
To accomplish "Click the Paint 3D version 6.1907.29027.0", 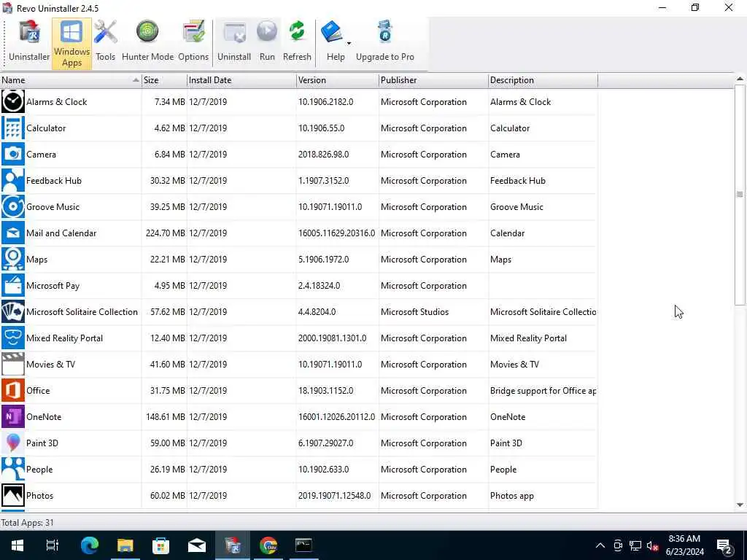I will 326,443.
